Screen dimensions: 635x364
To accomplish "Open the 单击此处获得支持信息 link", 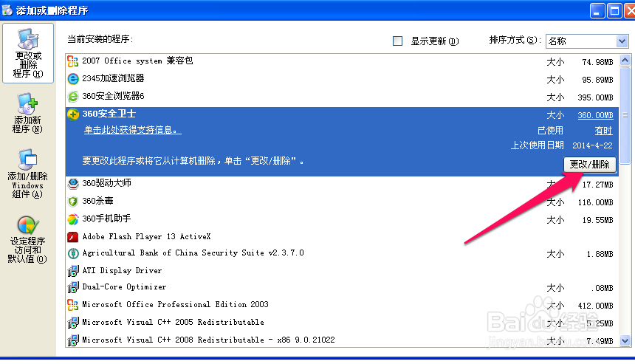I will click(132, 130).
